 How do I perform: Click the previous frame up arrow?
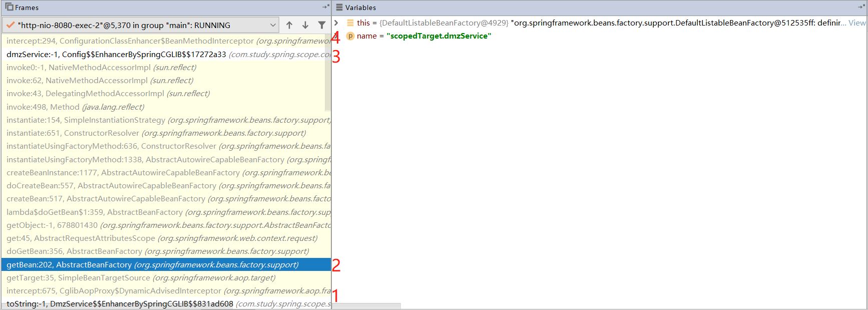[289, 25]
